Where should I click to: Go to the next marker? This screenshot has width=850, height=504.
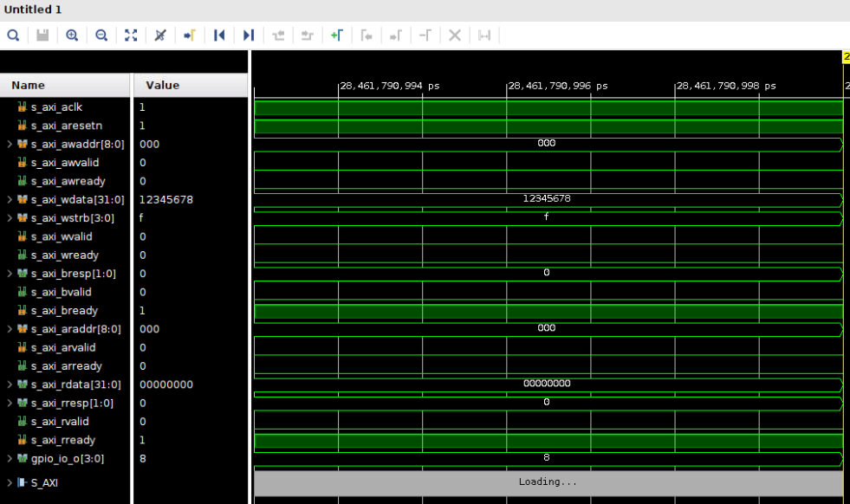point(396,36)
